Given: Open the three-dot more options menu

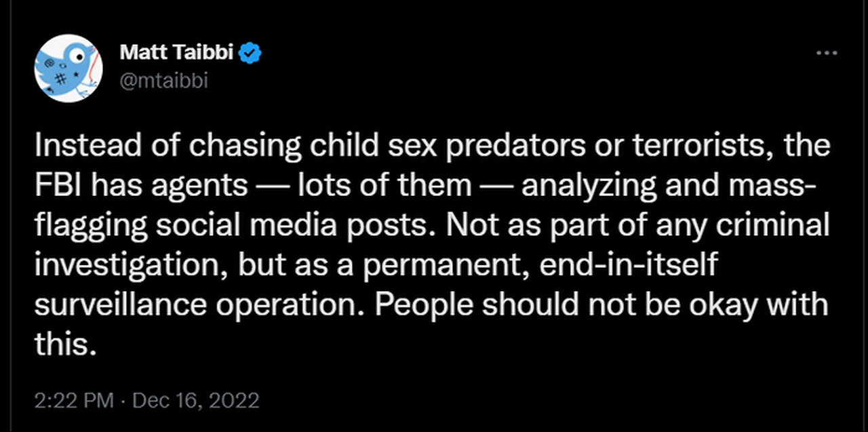Looking at the screenshot, I should 826,53.
